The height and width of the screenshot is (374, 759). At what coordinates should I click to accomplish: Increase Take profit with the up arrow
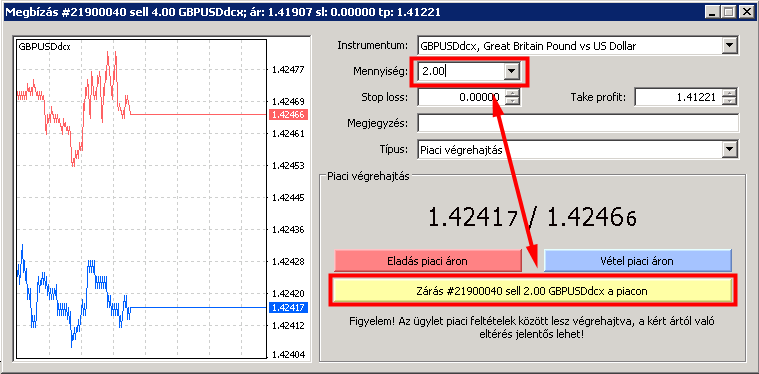click(x=729, y=93)
